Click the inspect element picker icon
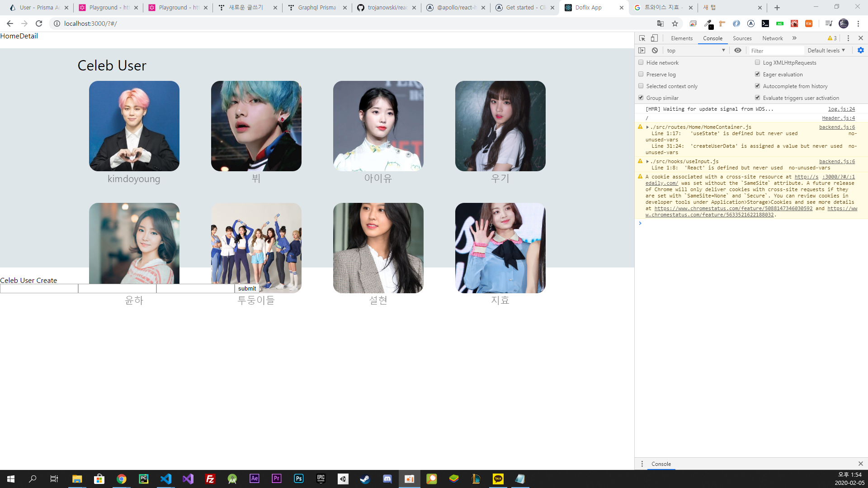This screenshot has height=488, width=868. [642, 38]
